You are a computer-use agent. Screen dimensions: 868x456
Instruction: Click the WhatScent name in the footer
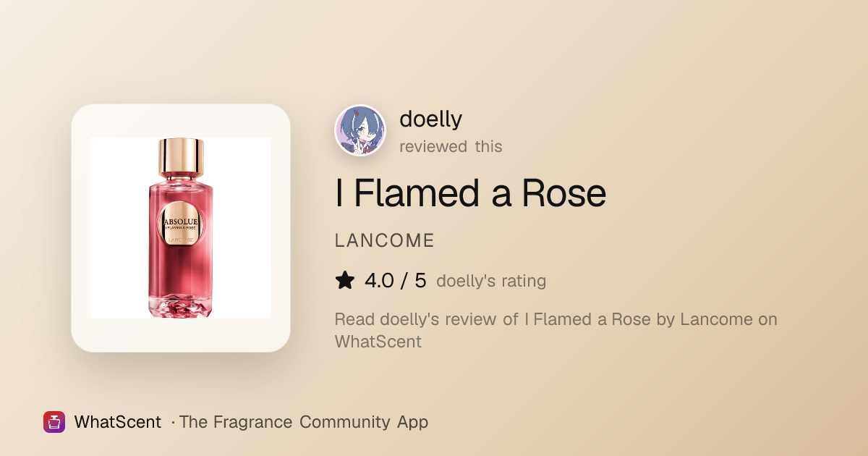coord(118,422)
